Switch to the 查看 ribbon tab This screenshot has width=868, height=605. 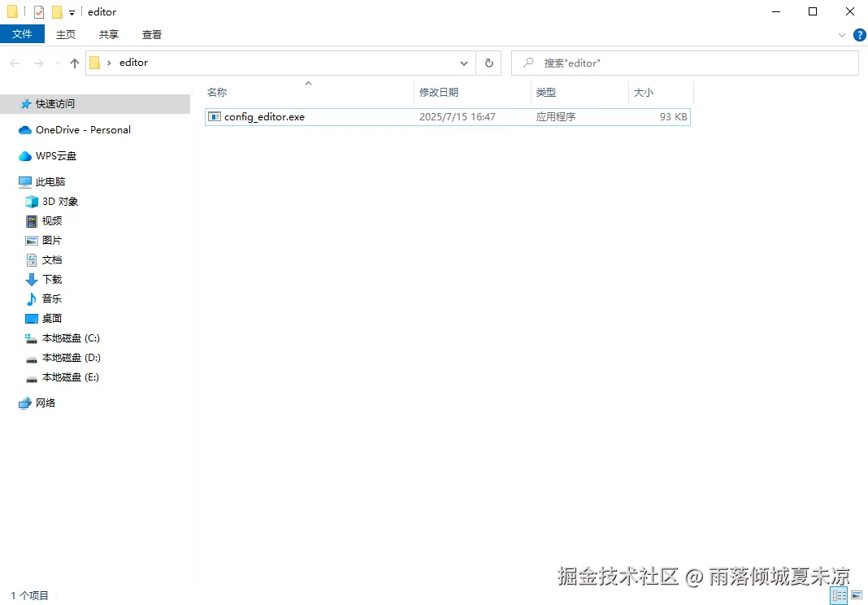point(152,34)
